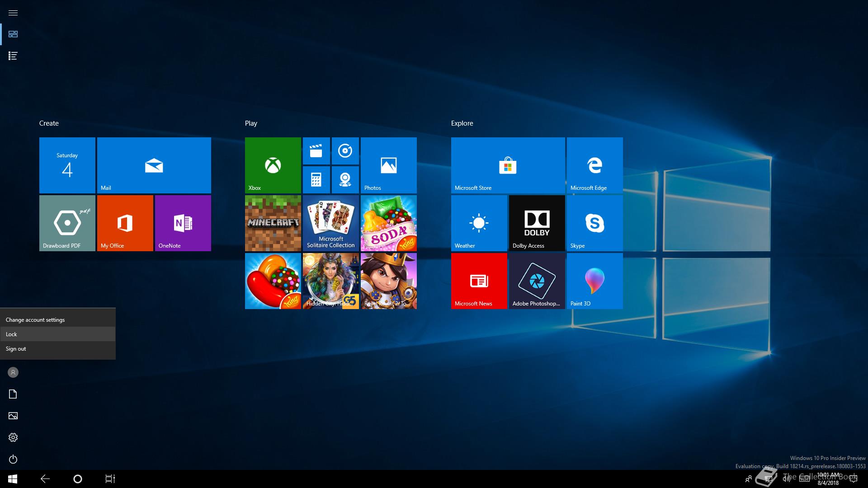Open the Calendar tile showing Saturday 4

click(x=67, y=165)
